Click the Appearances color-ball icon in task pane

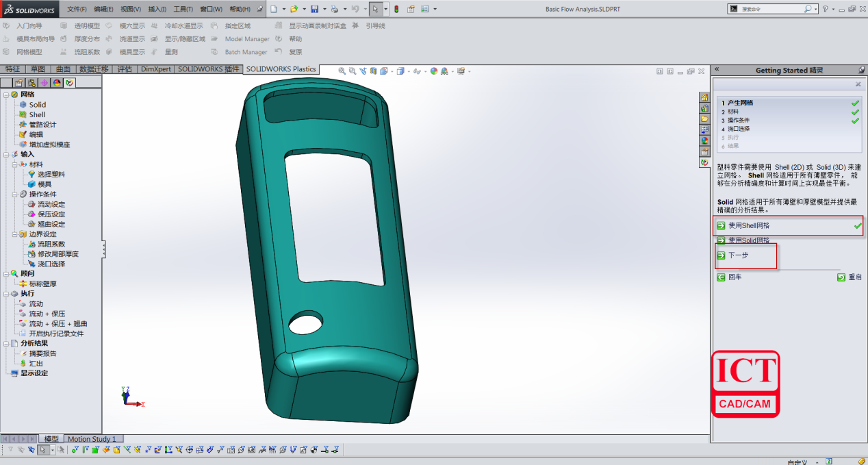(x=704, y=140)
